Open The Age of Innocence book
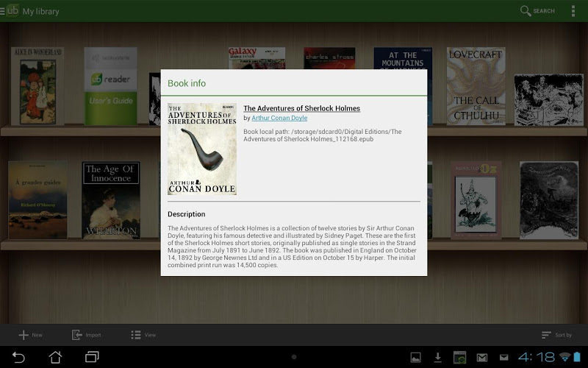Image resolution: width=588 pixels, height=368 pixels. tap(111, 200)
